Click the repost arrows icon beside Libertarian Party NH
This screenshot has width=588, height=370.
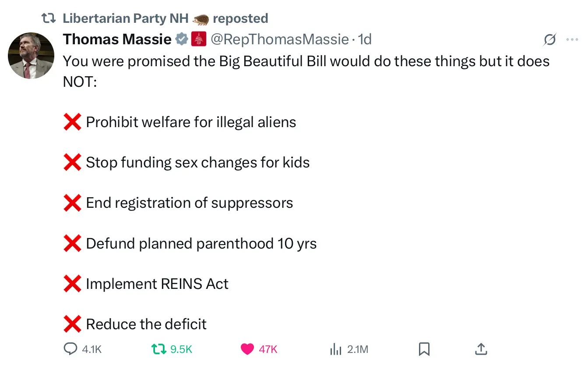(x=48, y=18)
